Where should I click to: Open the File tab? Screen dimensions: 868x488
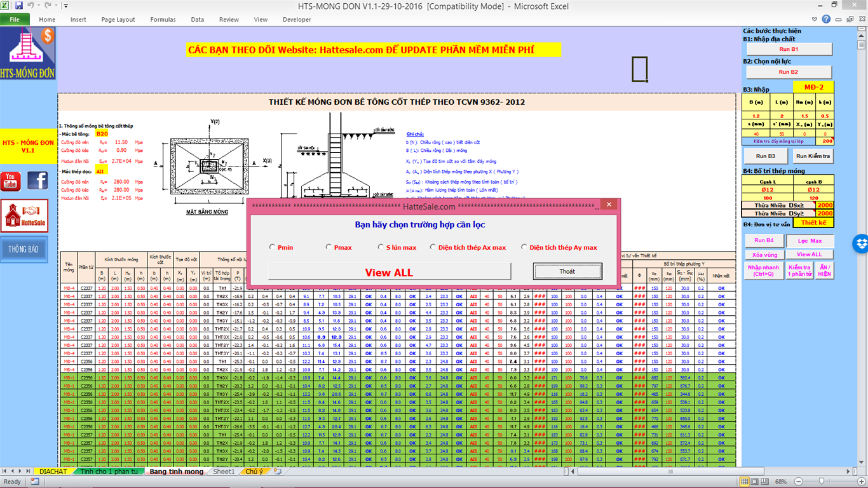(x=15, y=20)
